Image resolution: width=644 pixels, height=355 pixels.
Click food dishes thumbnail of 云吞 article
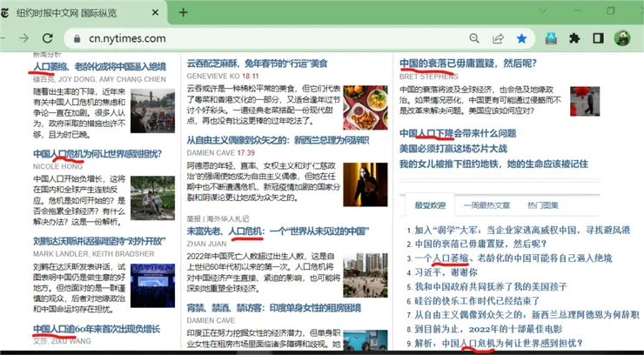tap(366, 108)
